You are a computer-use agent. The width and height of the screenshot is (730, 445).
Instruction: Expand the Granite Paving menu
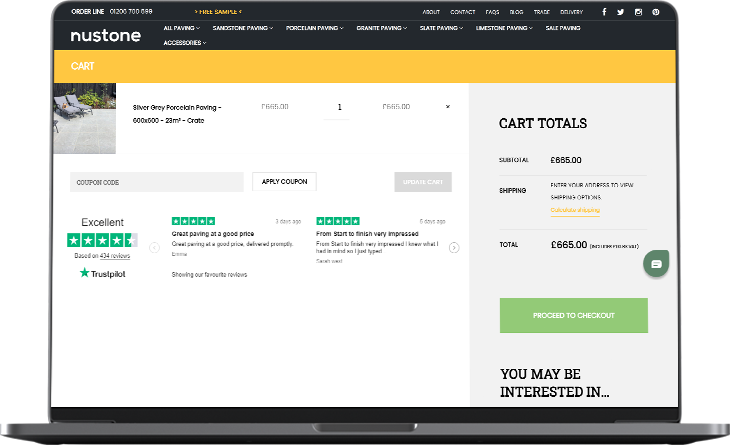click(x=382, y=28)
